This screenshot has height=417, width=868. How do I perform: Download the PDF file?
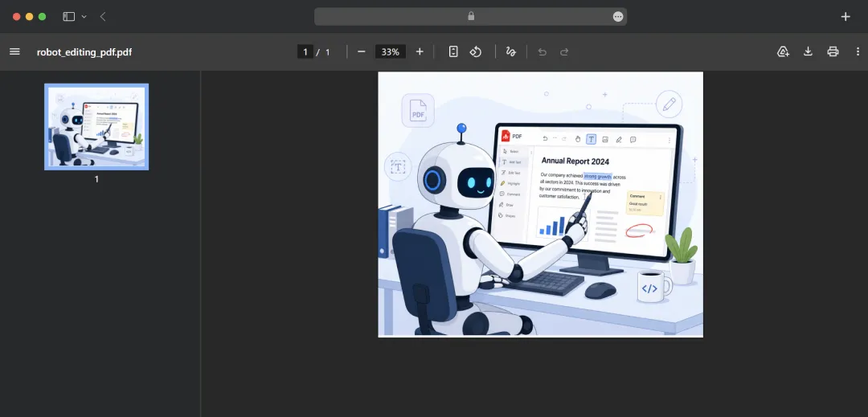coord(808,51)
